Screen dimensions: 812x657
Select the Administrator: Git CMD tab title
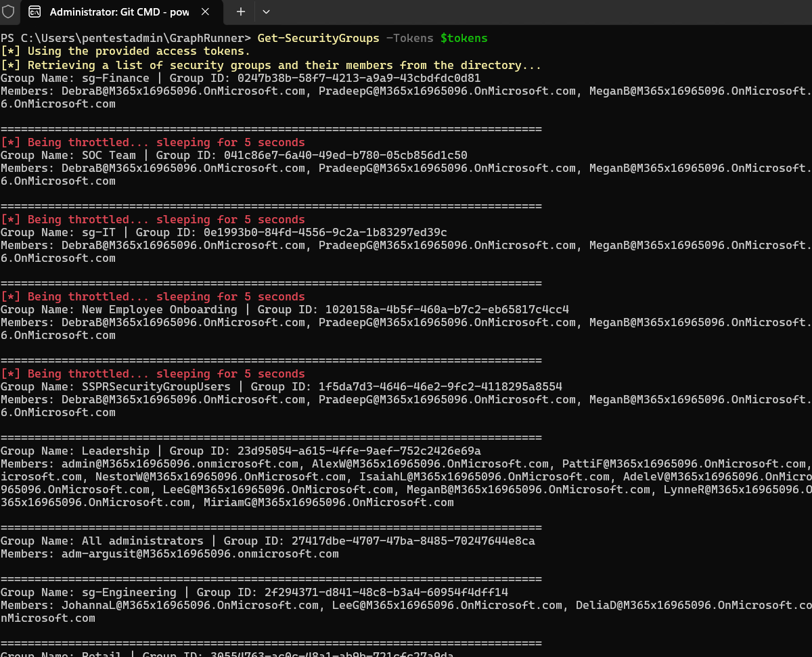(x=119, y=12)
